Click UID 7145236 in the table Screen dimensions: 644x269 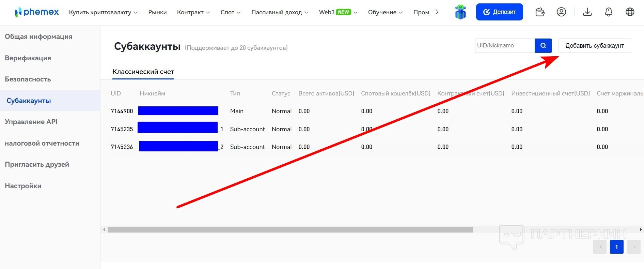[x=122, y=147]
